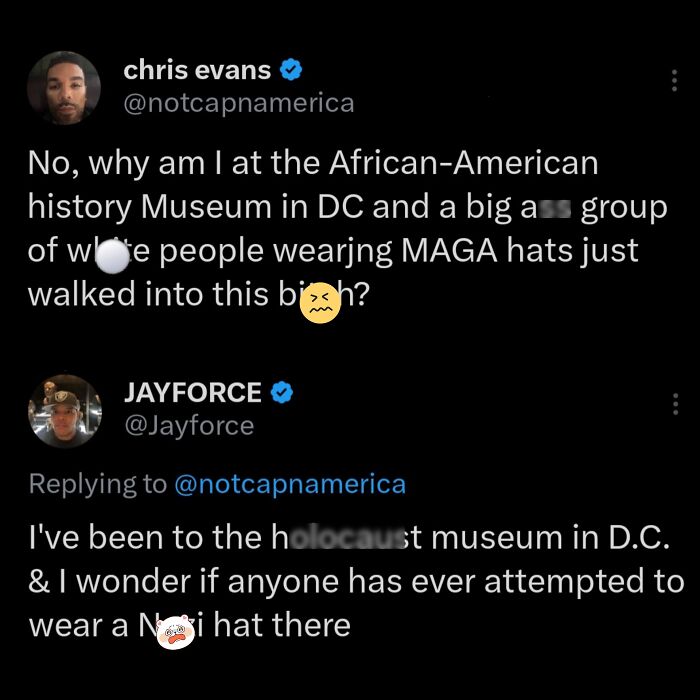Screen dimensions: 700x700
Task: Open more options on JAYFORCE's reply
Action: (675, 404)
